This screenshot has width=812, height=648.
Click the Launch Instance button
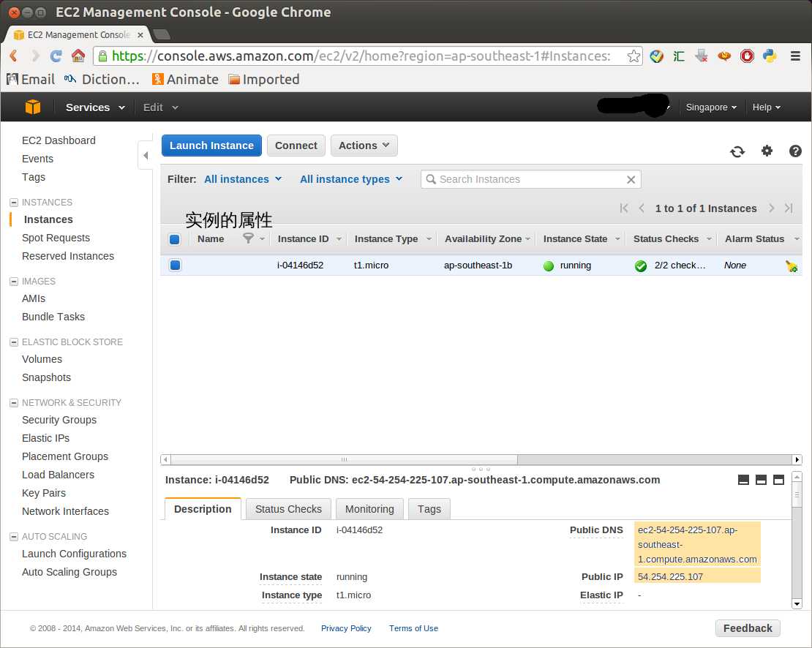tap(211, 146)
